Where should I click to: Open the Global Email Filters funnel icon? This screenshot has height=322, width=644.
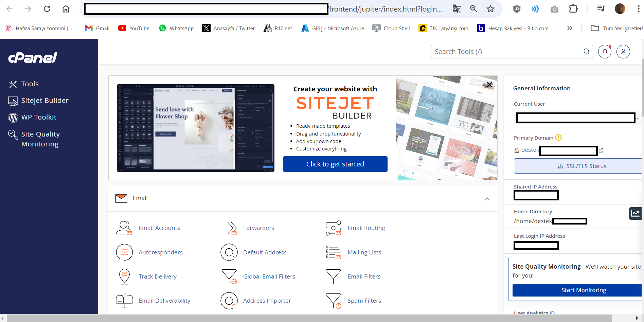tap(229, 276)
